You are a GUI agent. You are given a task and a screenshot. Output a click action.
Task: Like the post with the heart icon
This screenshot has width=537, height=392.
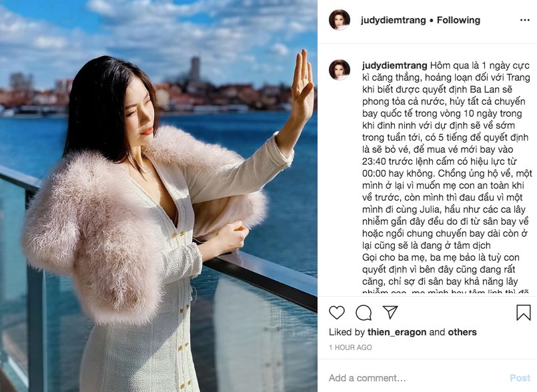point(337,313)
